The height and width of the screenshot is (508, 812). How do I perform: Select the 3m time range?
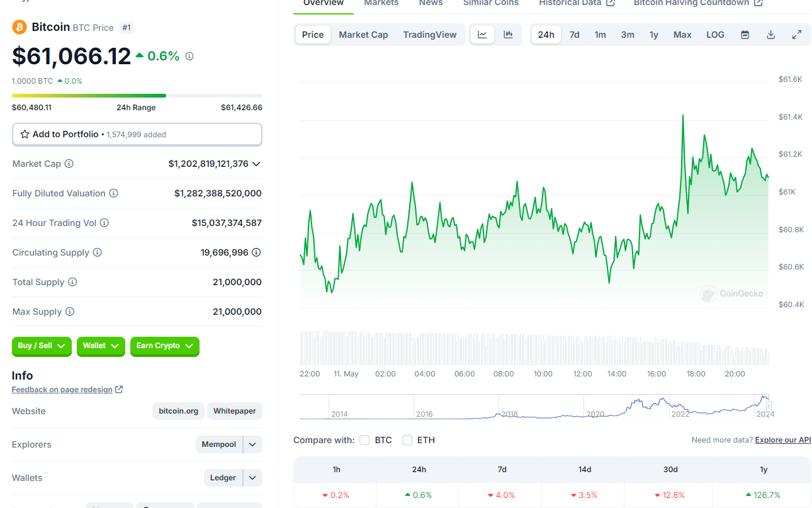click(x=628, y=35)
